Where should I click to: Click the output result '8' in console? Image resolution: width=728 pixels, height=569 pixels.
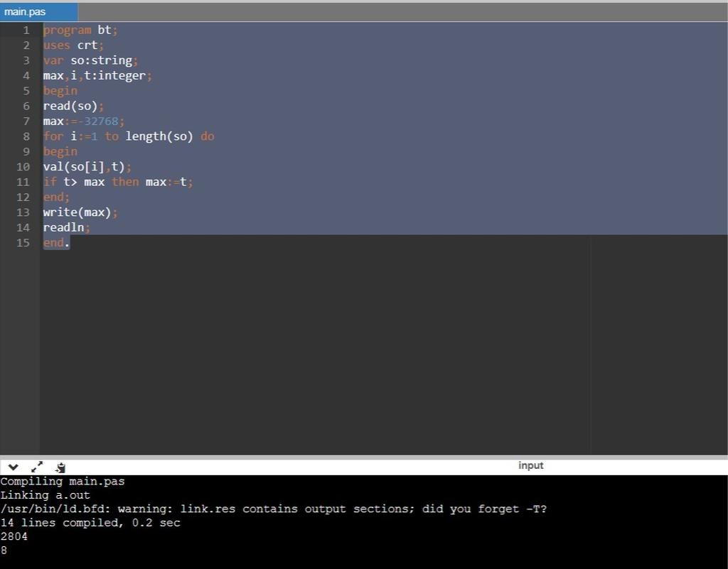pyautogui.click(x=4, y=551)
